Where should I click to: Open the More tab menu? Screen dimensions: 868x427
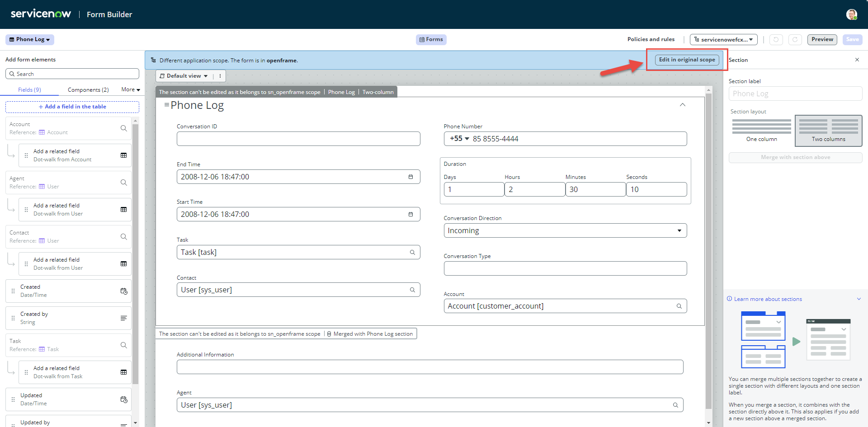[x=131, y=90]
